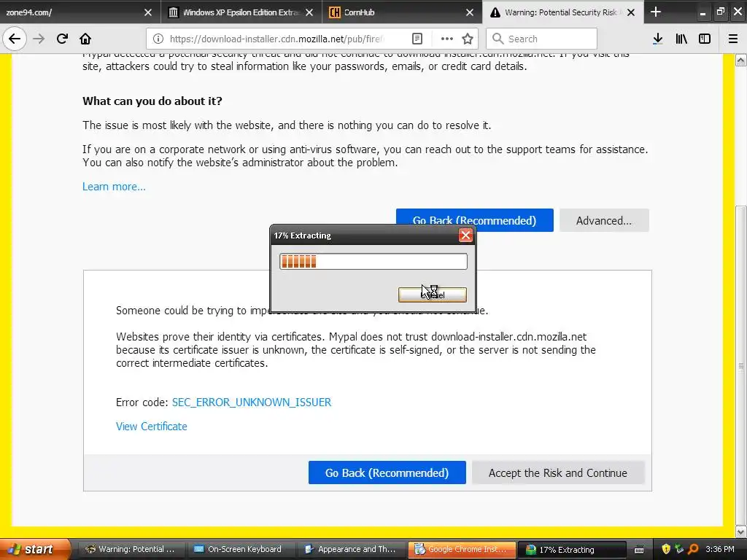Click the lower Go Back (Recommended) button
Screen dimensions: 747x560
click(387, 472)
